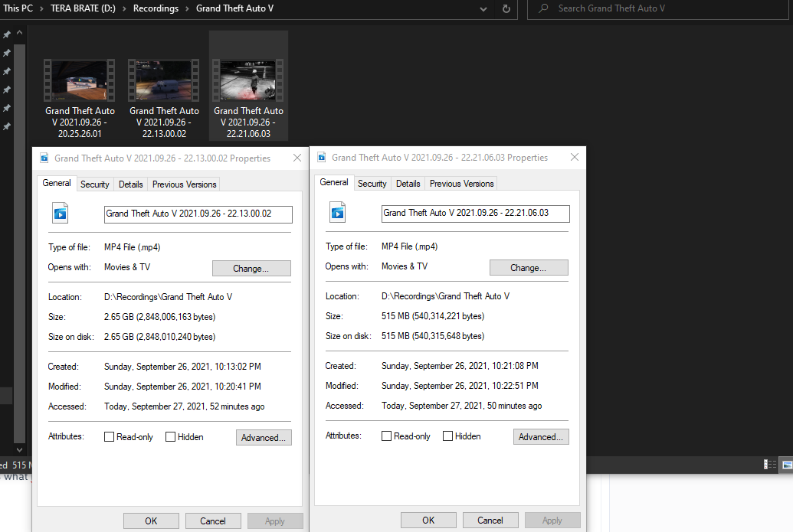
Task: Click Created date 10:13:02 PM text
Action: (182, 367)
